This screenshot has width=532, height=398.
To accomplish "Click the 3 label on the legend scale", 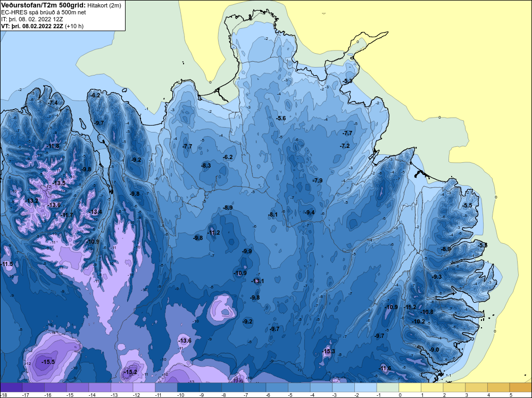I will pyautogui.click(x=467, y=395).
